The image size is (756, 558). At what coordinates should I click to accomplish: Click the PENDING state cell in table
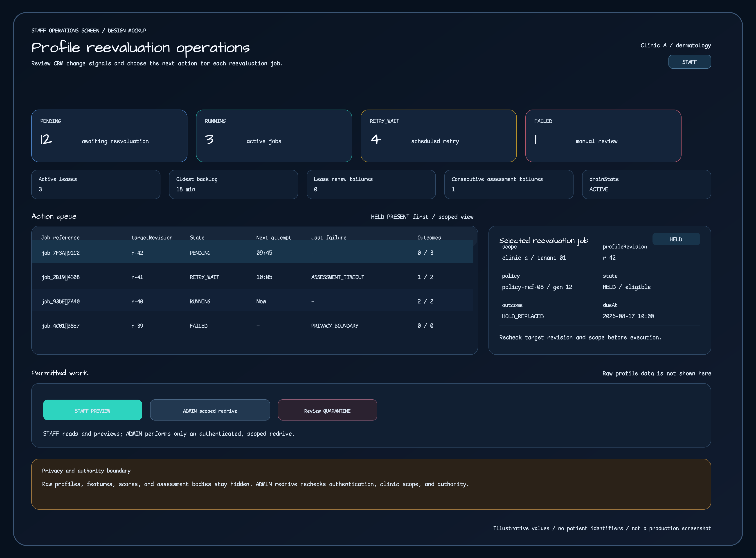[200, 253]
